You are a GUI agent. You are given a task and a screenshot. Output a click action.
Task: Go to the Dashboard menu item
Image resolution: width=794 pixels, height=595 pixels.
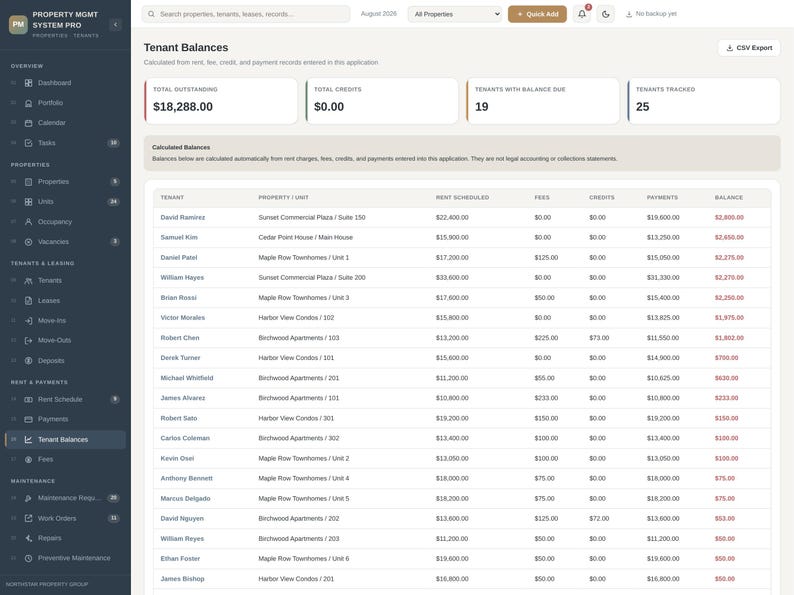65,83
